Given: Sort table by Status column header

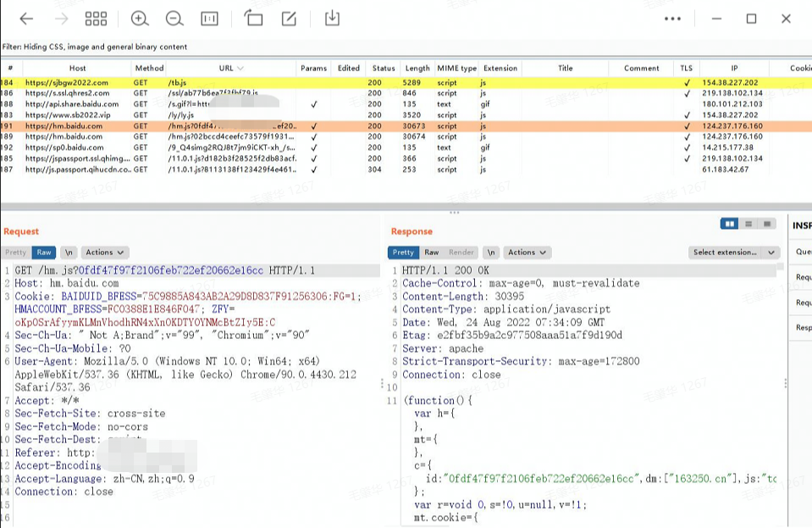Looking at the screenshot, I should [x=384, y=68].
